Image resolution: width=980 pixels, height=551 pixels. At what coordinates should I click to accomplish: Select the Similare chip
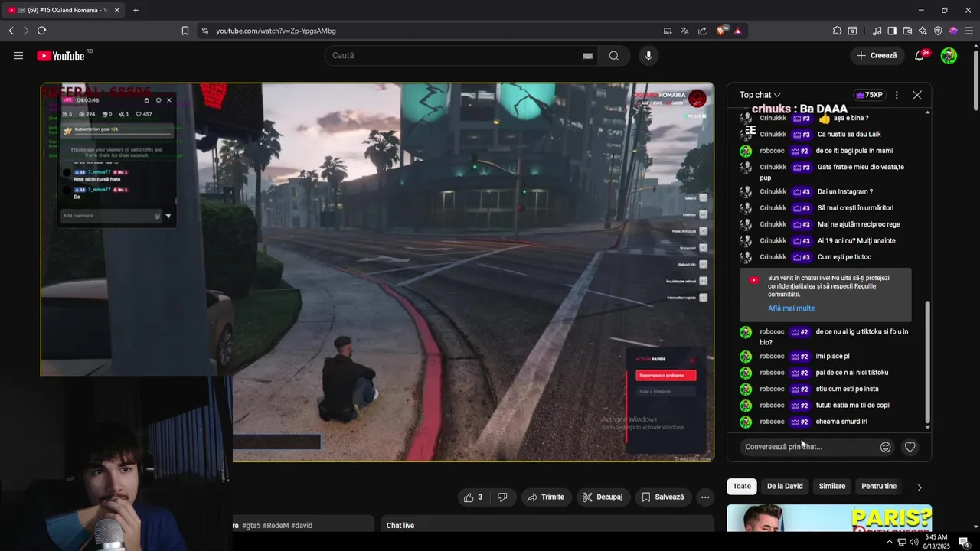pos(832,486)
